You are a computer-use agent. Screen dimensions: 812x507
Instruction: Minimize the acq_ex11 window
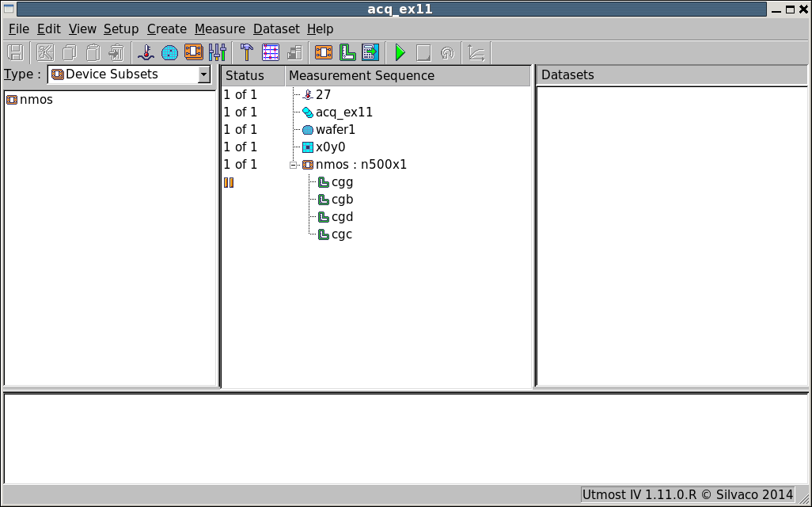pos(776,10)
